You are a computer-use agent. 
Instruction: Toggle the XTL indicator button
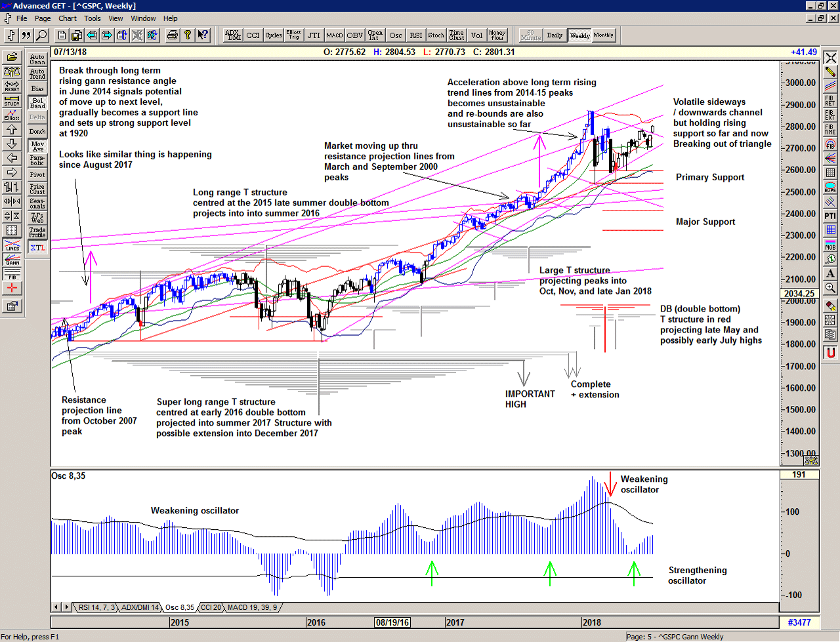click(x=37, y=247)
